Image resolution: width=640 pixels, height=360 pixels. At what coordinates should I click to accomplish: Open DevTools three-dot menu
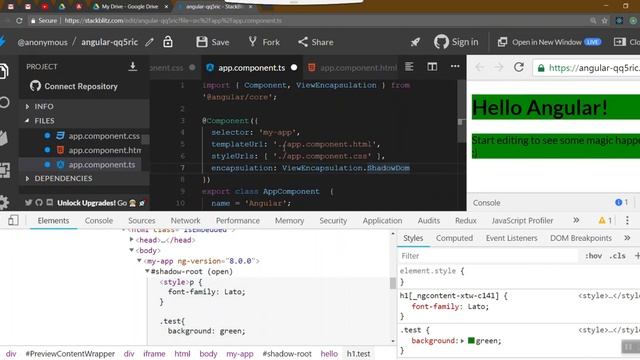point(627,220)
